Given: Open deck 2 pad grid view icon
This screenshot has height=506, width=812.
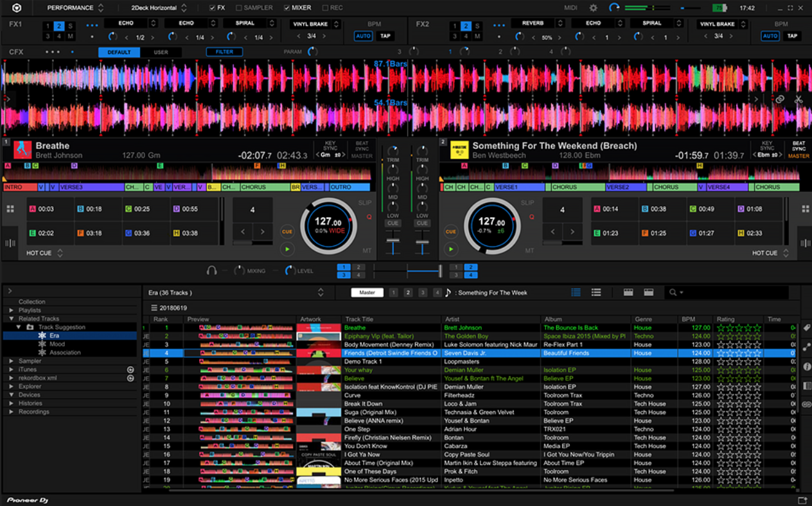Looking at the screenshot, I should (805, 209).
